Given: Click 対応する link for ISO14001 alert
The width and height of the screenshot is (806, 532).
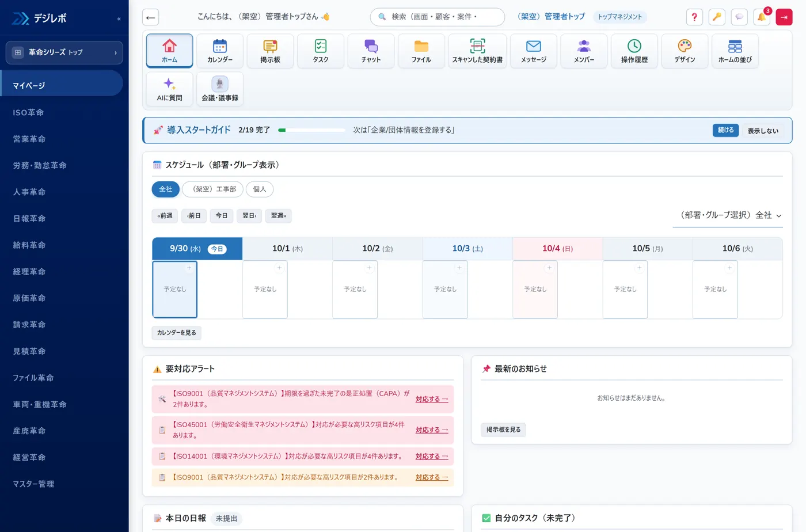Looking at the screenshot, I should pyautogui.click(x=432, y=456).
